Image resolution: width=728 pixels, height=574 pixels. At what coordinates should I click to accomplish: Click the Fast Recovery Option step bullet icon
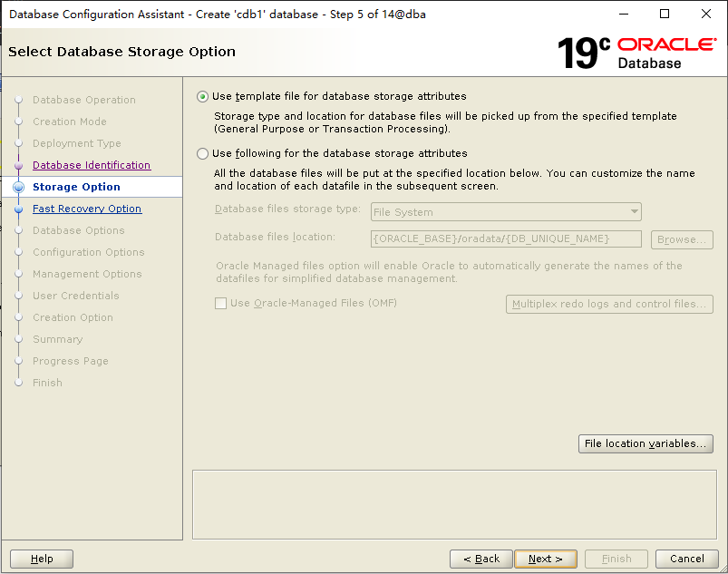point(18,209)
